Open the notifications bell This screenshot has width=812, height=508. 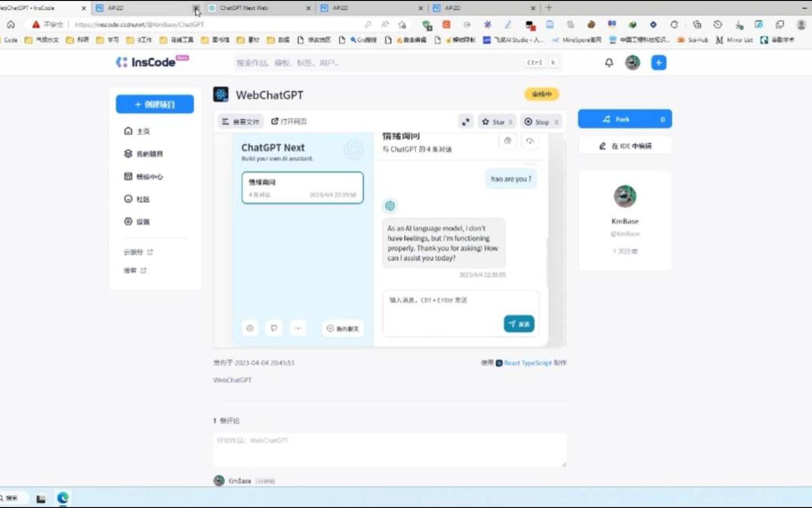click(x=609, y=63)
